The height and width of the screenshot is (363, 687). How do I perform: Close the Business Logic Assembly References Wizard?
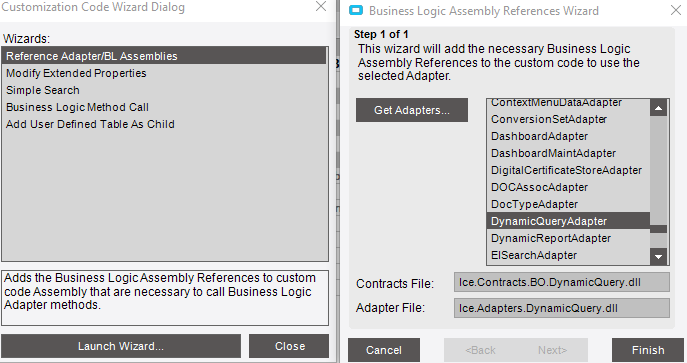click(x=676, y=10)
